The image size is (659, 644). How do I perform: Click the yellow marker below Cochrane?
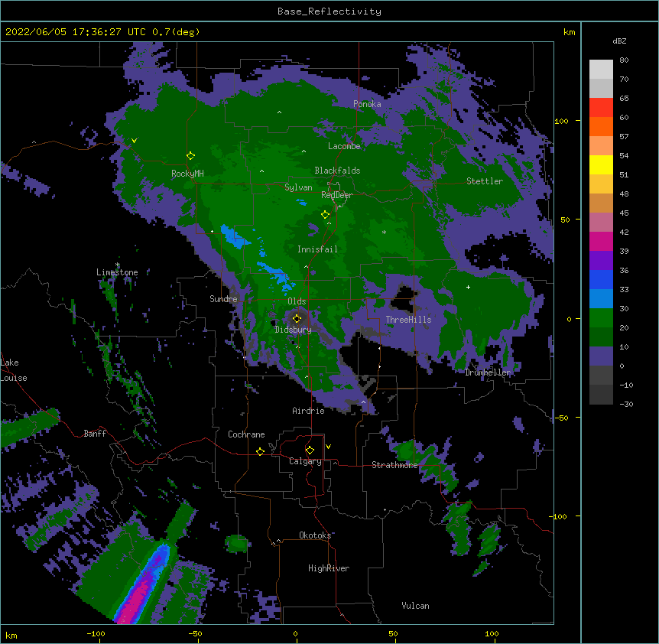click(x=260, y=451)
